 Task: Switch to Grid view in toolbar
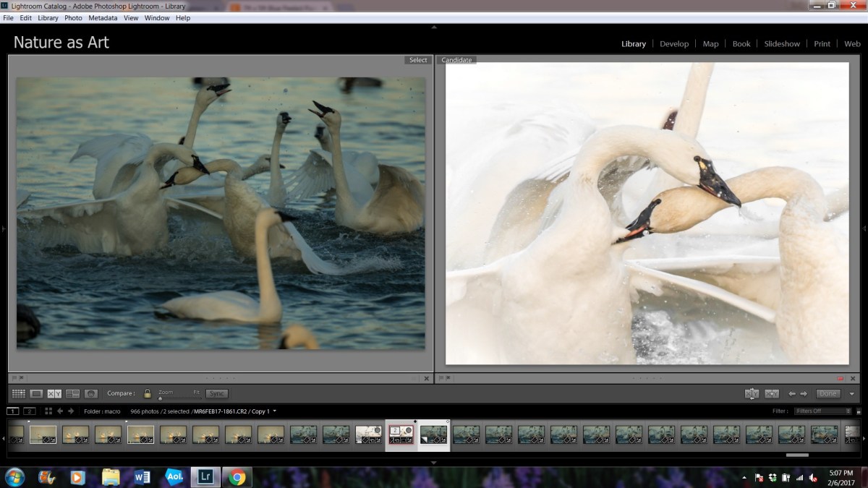pos(19,394)
